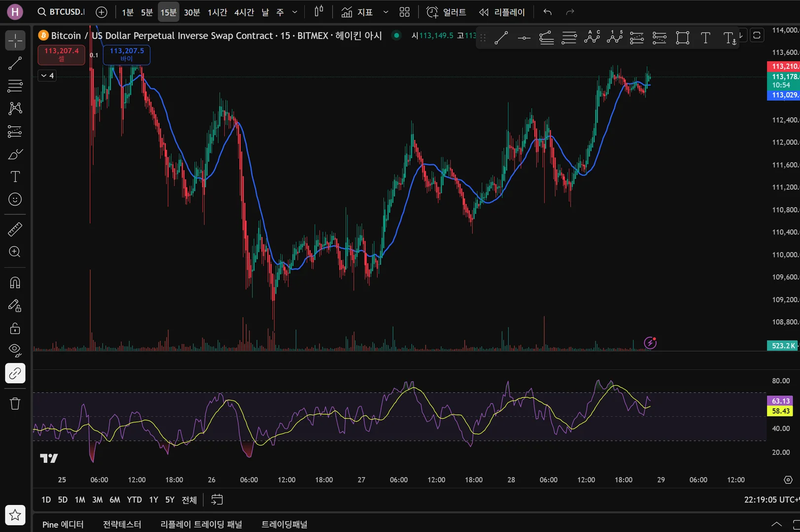
Task: Open the favorites star toolbar button
Action: tap(15, 515)
